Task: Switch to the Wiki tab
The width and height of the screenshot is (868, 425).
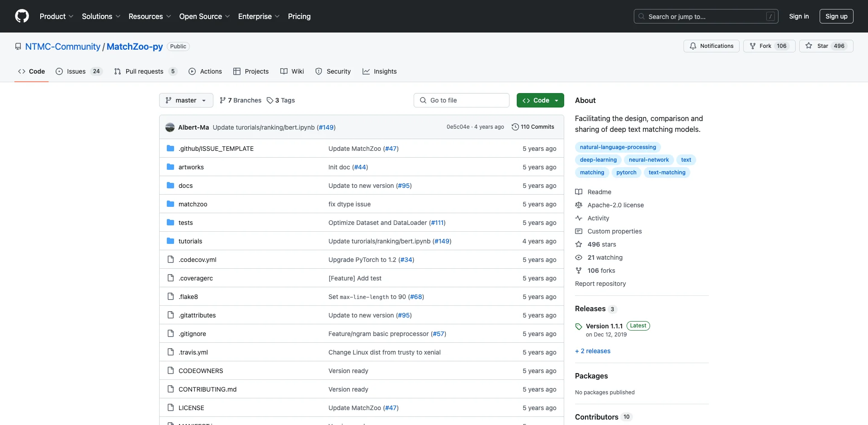Action: [292, 71]
